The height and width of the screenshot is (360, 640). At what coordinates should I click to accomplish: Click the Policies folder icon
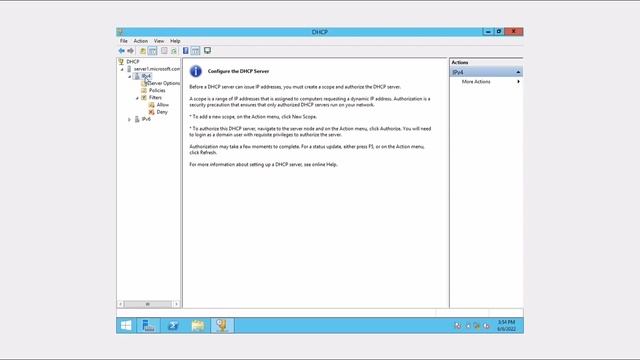[144, 90]
